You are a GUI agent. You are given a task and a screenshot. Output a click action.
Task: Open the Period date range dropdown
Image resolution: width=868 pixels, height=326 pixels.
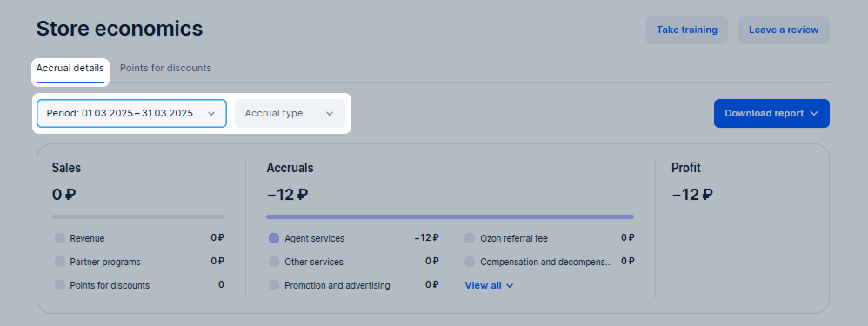131,114
